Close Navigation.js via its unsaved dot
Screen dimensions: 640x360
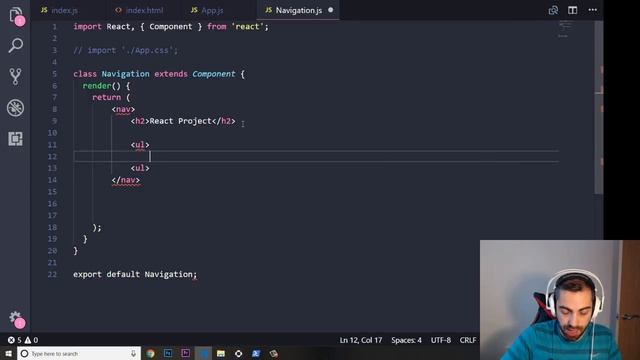click(x=331, y=10)
